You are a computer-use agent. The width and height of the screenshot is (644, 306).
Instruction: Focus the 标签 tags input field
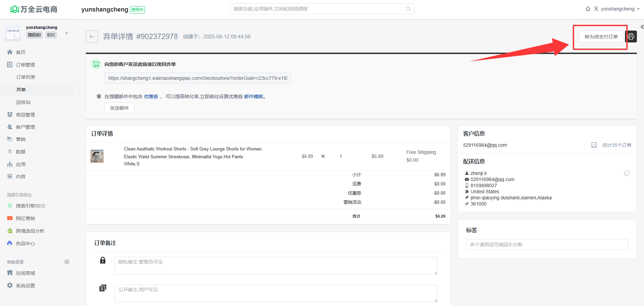coord(547,245)
